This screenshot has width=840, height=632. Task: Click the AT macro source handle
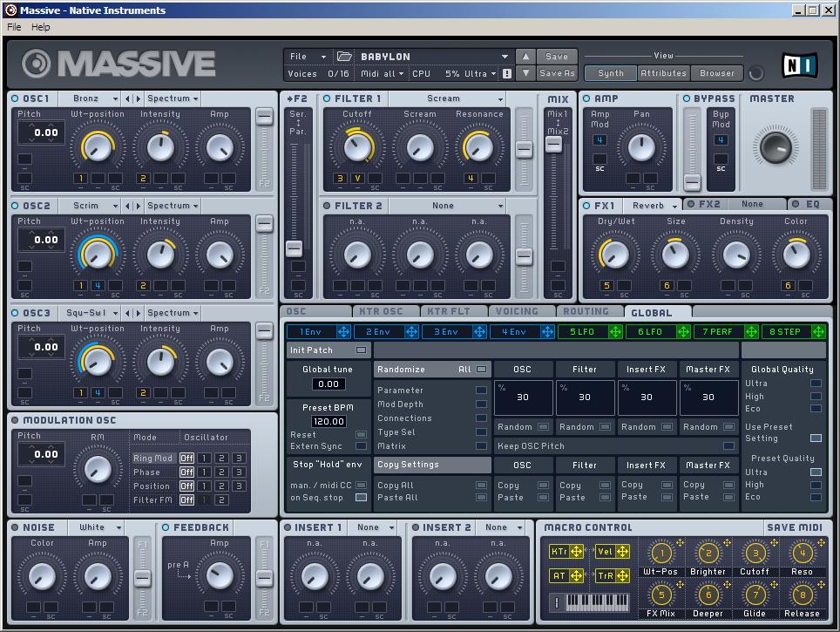(x=577, y=575)
